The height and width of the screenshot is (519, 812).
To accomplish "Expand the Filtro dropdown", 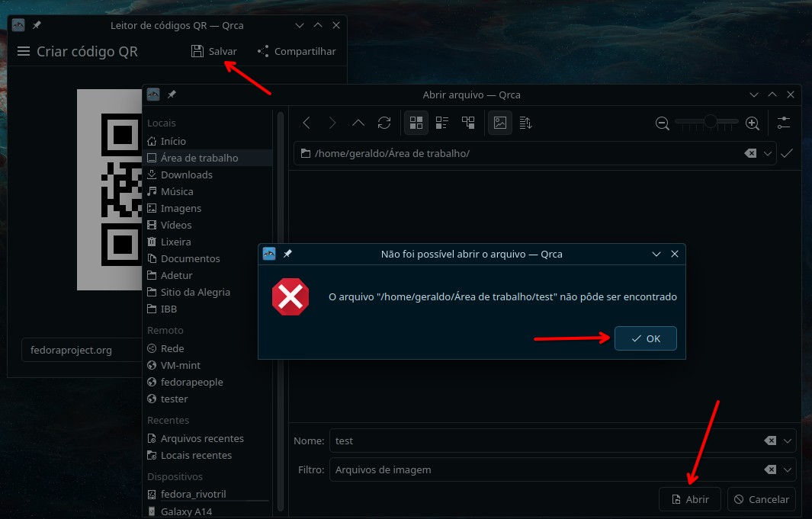I will (x=787, y=469).
